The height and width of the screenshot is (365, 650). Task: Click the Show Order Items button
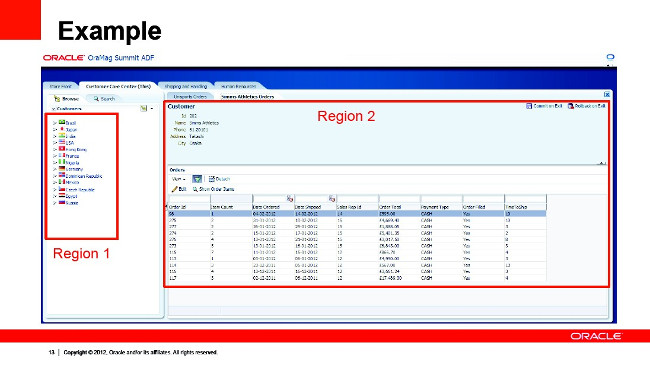213,189
